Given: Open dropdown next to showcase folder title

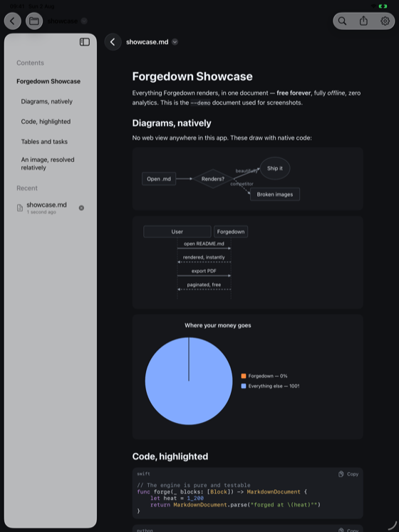Looking at the screenshot, I should tap(84, 21).
